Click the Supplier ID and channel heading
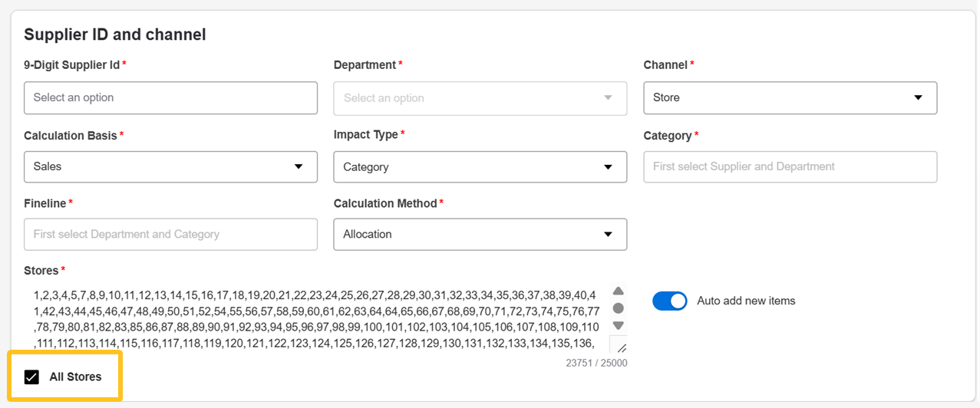Screen dimensions: 980x408 (x=115, y=35)
